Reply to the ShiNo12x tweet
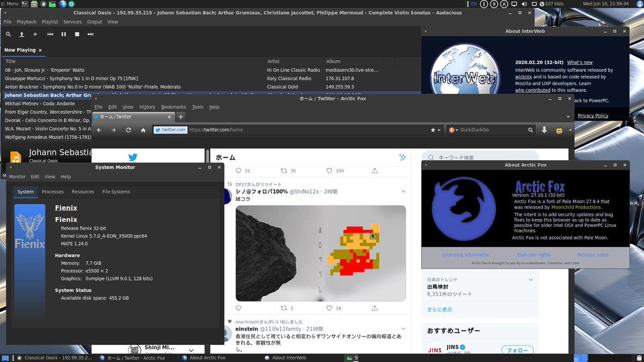 238,308
